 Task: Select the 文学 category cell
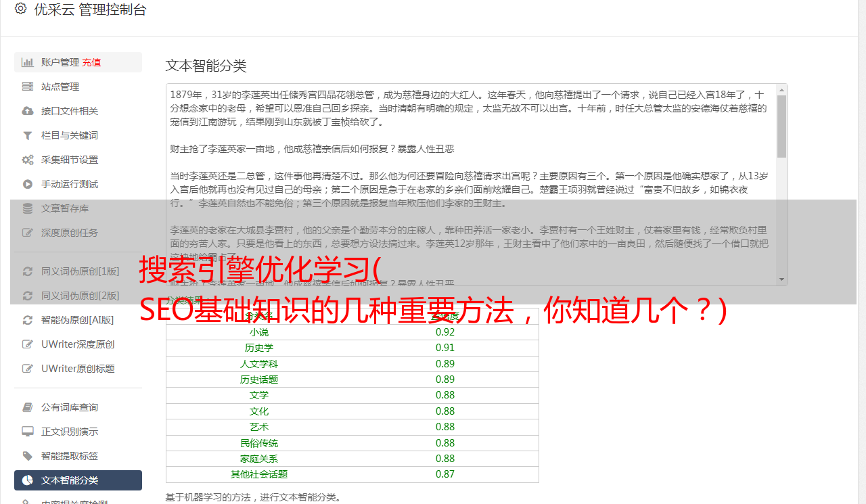(259, 395)
